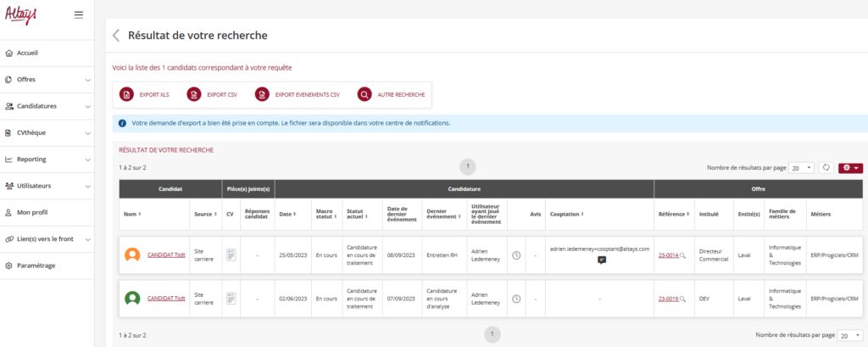Click EXPORT EVENEMENTS CSV button

262,95
